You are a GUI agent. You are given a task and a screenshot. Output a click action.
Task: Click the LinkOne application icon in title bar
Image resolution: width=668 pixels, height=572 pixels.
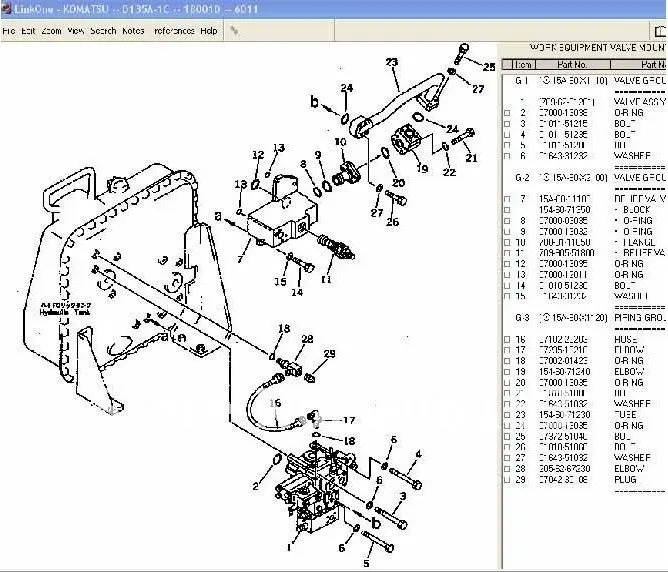pyautogui.click(x=6, y=9)
